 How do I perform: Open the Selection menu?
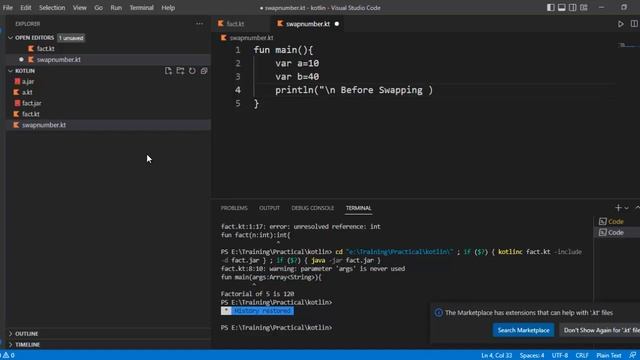click(52, 7)
